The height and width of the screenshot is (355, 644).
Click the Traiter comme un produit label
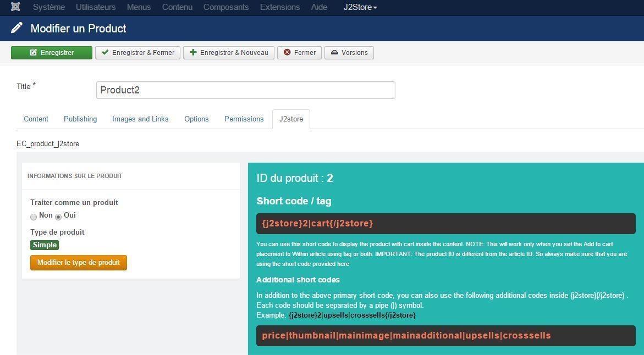pyautogui.click(x=74, y=202)
